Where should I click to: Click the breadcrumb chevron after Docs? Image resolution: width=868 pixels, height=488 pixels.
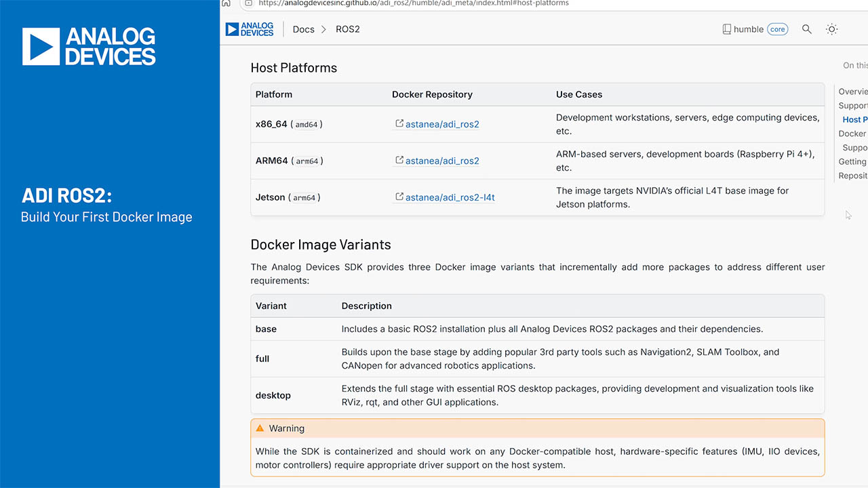point(324,29)
